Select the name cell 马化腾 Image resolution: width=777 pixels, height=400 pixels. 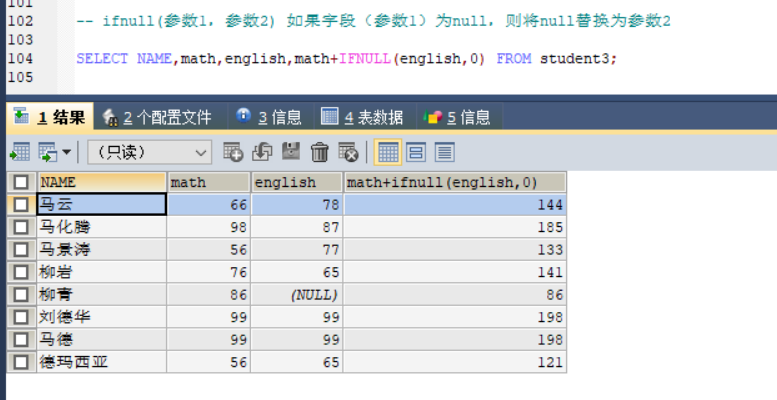click(x=102, y=227)
